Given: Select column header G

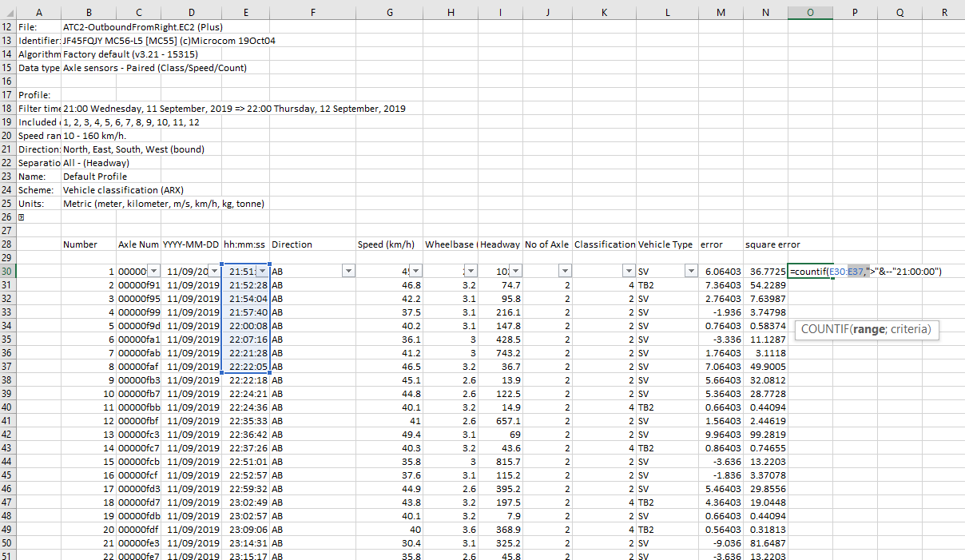Looking at the screenshot, I should coord(389,11).
